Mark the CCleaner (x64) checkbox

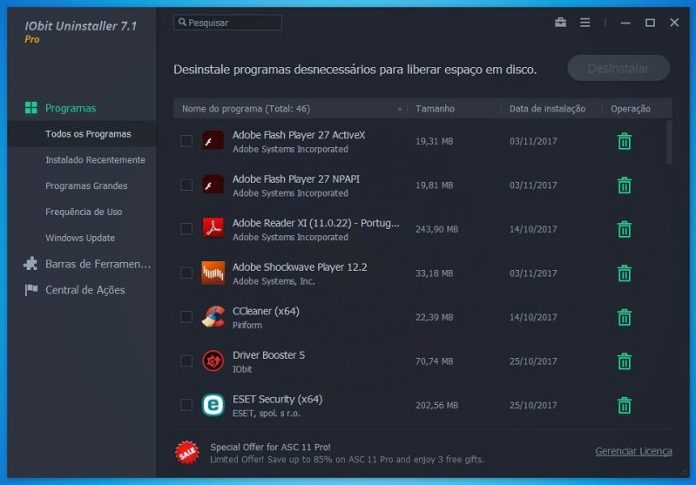(186, 316)
